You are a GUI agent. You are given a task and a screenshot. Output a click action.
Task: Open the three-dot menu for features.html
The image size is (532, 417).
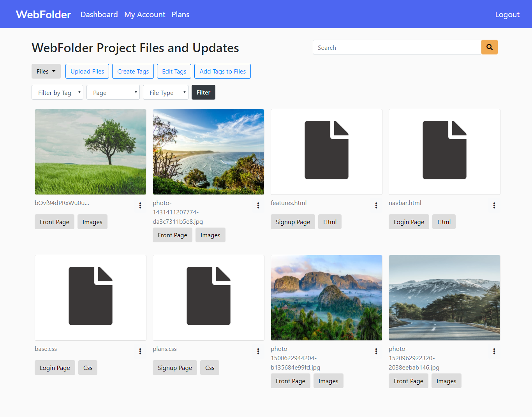point(376,205)
